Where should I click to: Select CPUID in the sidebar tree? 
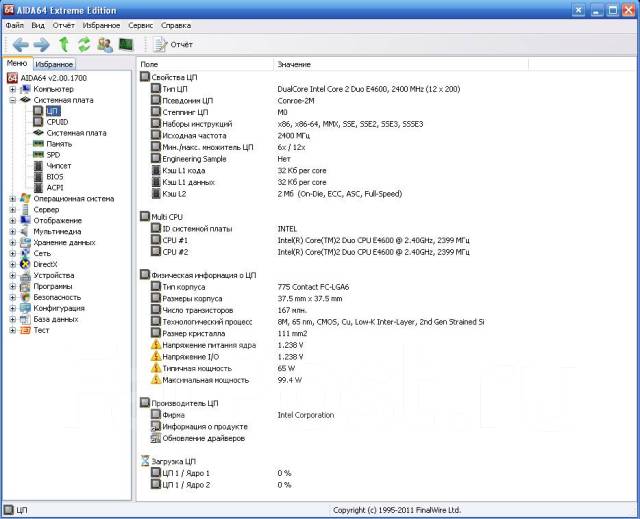coord(58,122)
